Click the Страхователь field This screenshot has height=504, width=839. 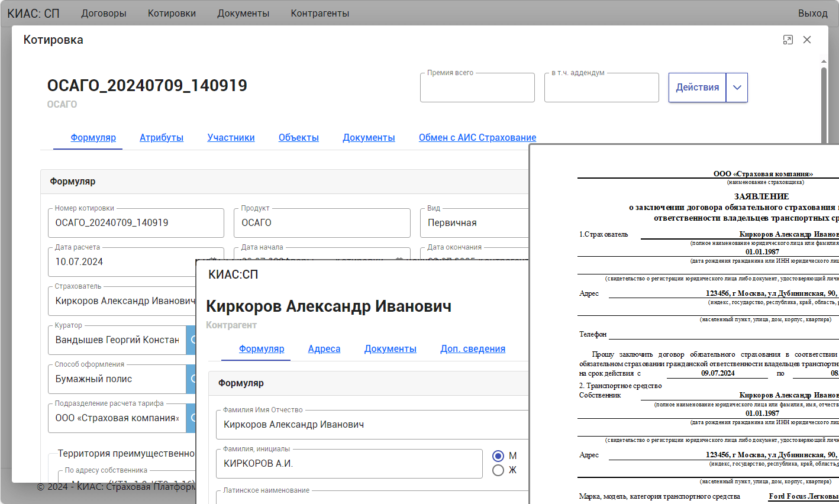click(122, 301)
